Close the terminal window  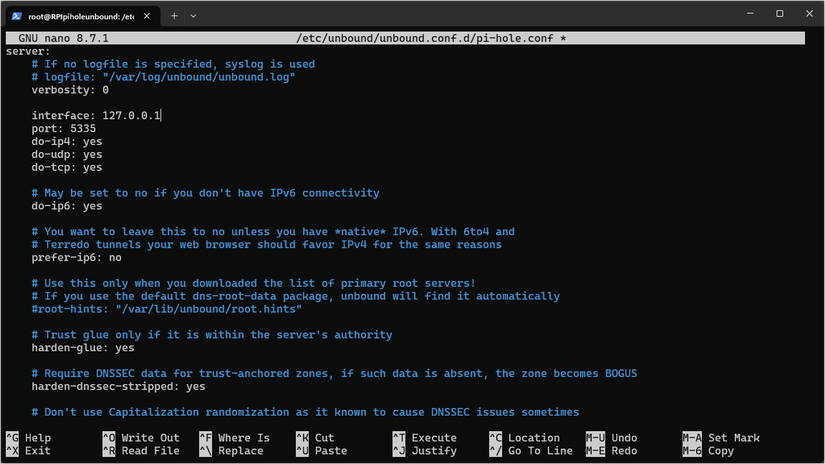[809, 14]
